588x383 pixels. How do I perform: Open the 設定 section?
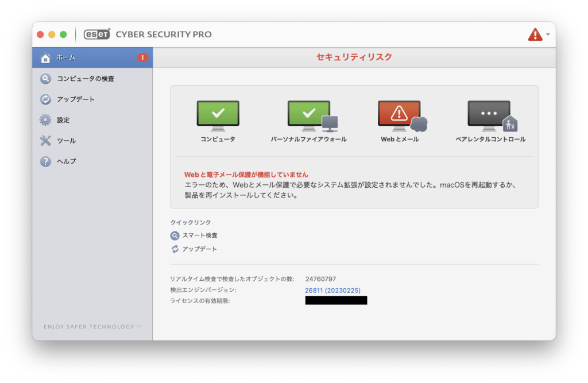click(92, 120)
